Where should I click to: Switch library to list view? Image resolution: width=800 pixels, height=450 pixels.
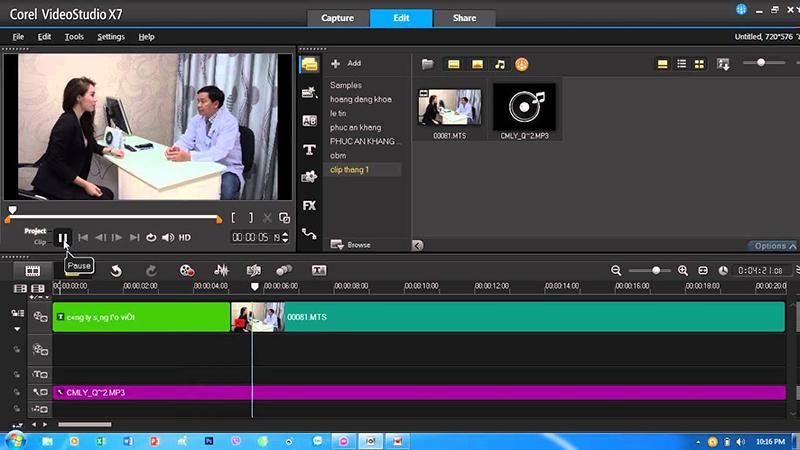pyautogui.click(x=681, y=64)
